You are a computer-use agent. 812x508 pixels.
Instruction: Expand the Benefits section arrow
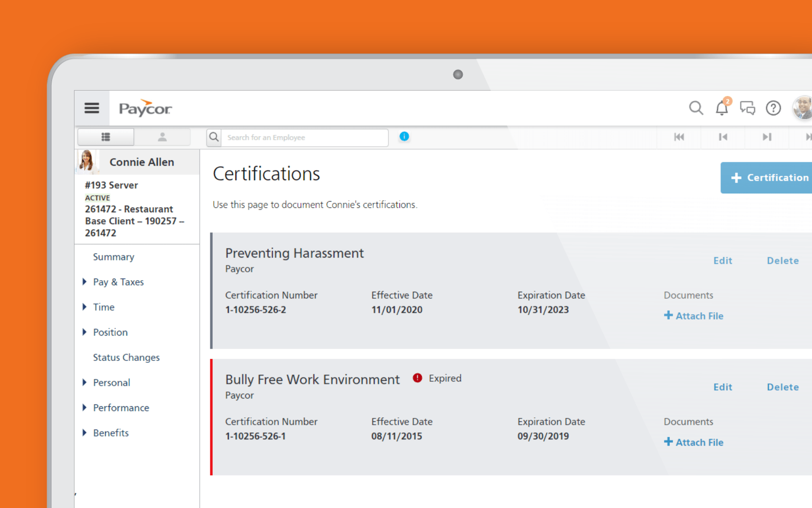click(84, 432)
